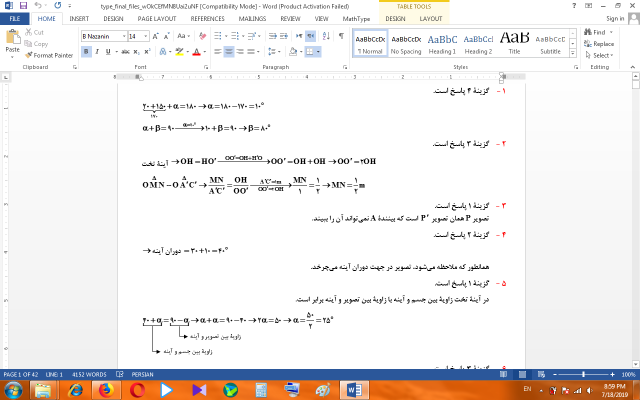The width and height of the screenshot is (640, 400).
Task: Click the vertical scrollbar down arrow
Action: click(x=636, y=364)
